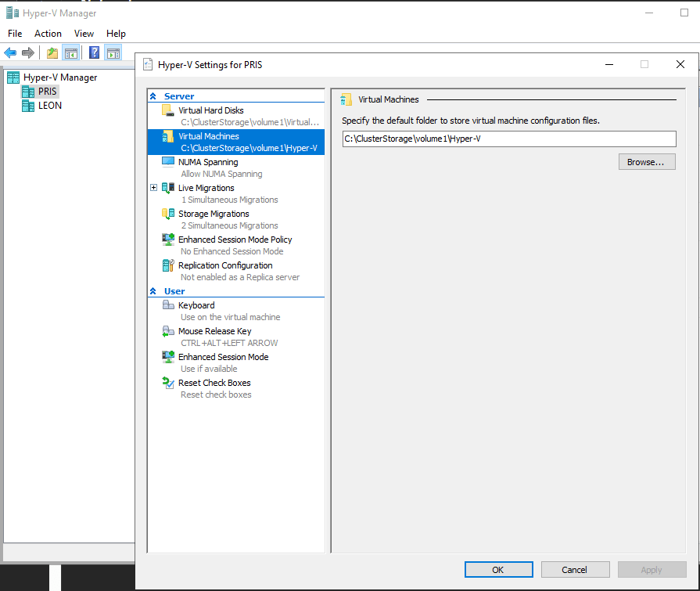Viewport: 700px width, 591px height.
Task: Click the Show/Hide Console Tree toolbar icon
Action: coord(71,53)
